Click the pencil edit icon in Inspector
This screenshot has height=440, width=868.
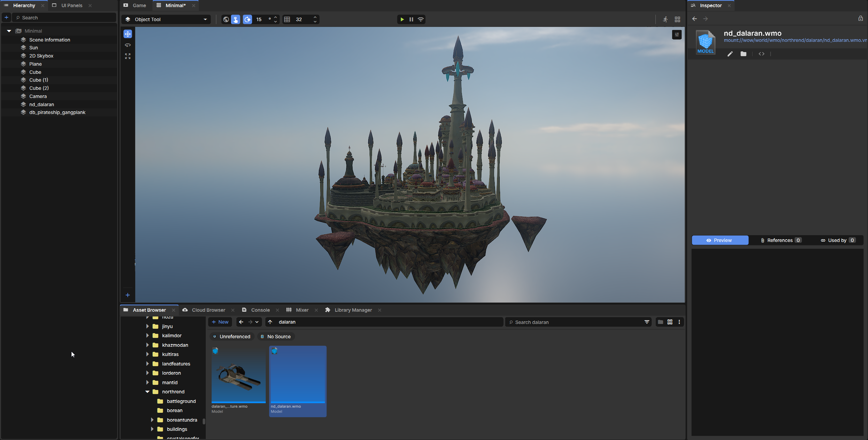(x=730, y=54)
